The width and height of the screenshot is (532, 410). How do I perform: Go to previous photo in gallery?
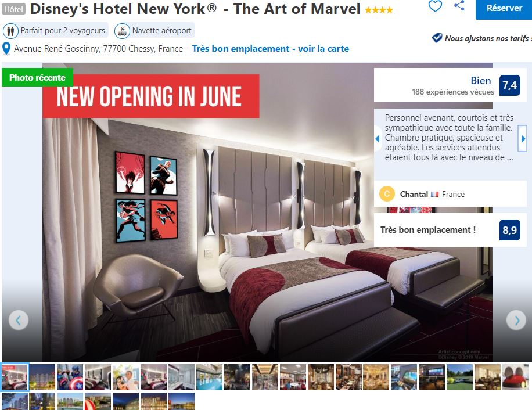(x=19, y=320)
